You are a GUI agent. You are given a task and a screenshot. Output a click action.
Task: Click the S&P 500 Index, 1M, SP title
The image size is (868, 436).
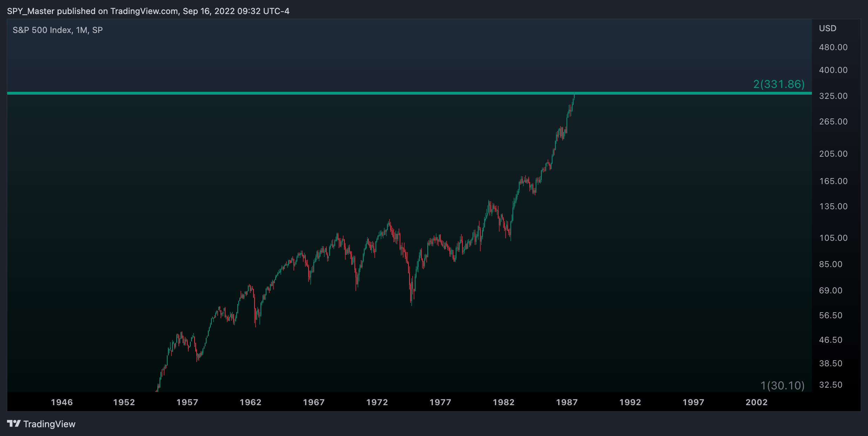tap(58, 30)
